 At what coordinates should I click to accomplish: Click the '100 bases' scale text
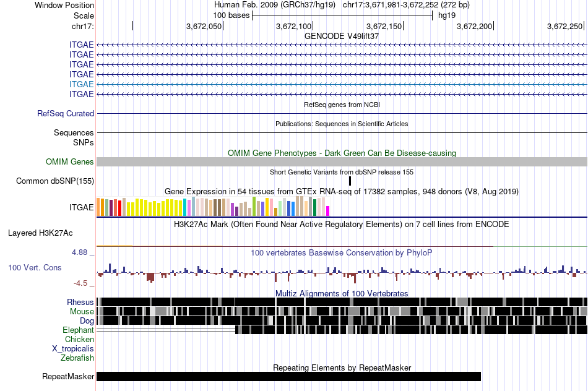[231, 15]
